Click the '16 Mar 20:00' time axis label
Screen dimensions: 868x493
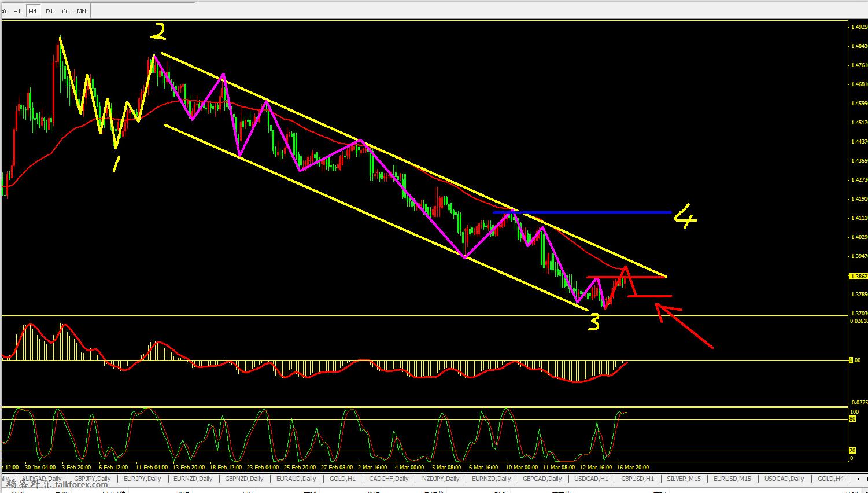tap(633, 467)
